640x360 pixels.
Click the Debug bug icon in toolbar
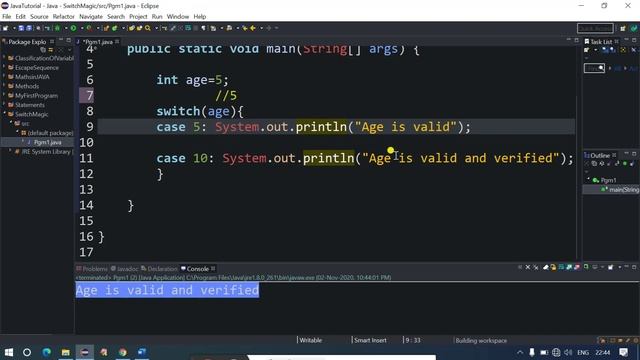coord(58,28)
